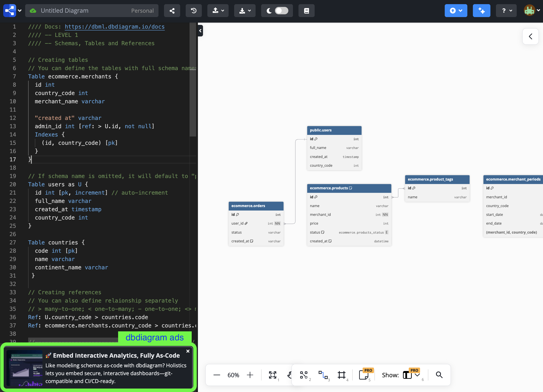Open the help question-mark menu

(x=506, y=11)
